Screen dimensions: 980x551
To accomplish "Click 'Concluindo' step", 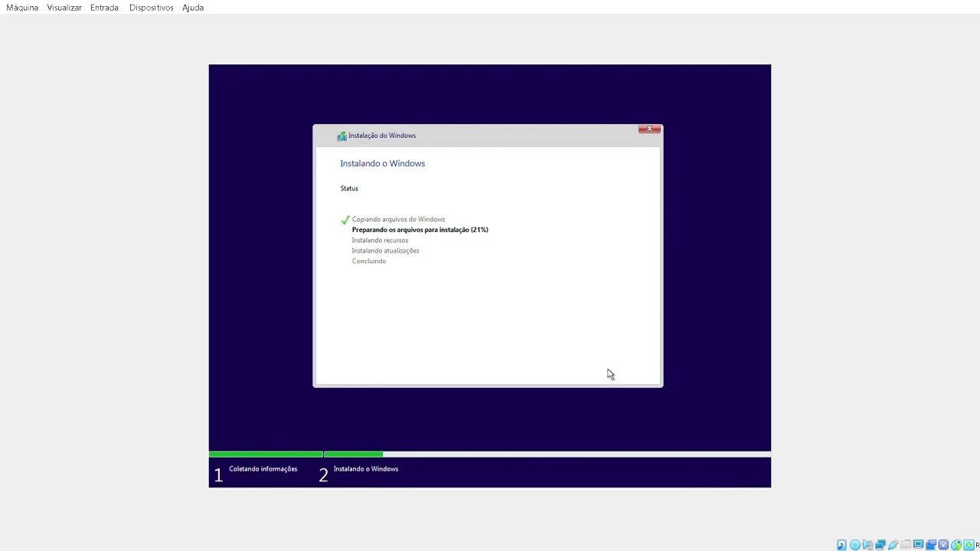I will (369, 261).
